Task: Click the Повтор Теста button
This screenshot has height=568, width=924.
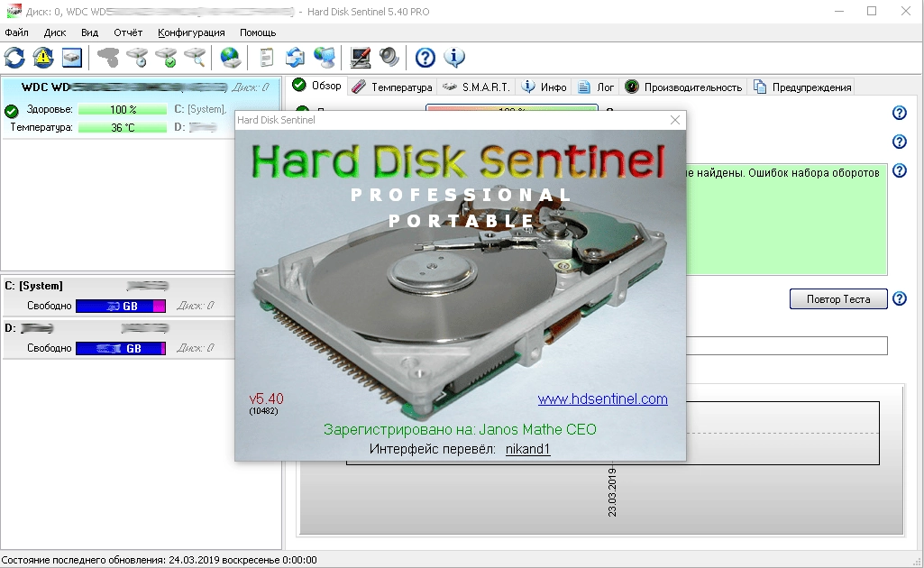Action: [x=838, y=298]
